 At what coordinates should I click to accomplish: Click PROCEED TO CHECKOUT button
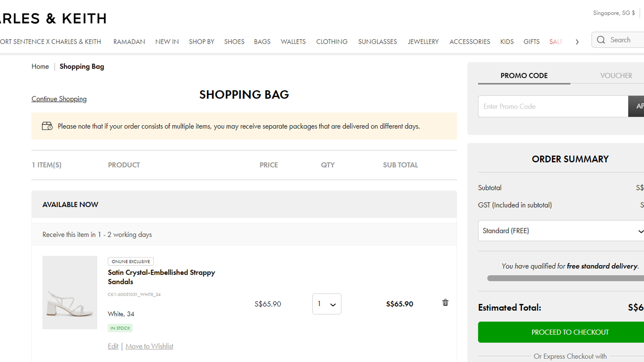pyautogui.click(x=561, y=332)
